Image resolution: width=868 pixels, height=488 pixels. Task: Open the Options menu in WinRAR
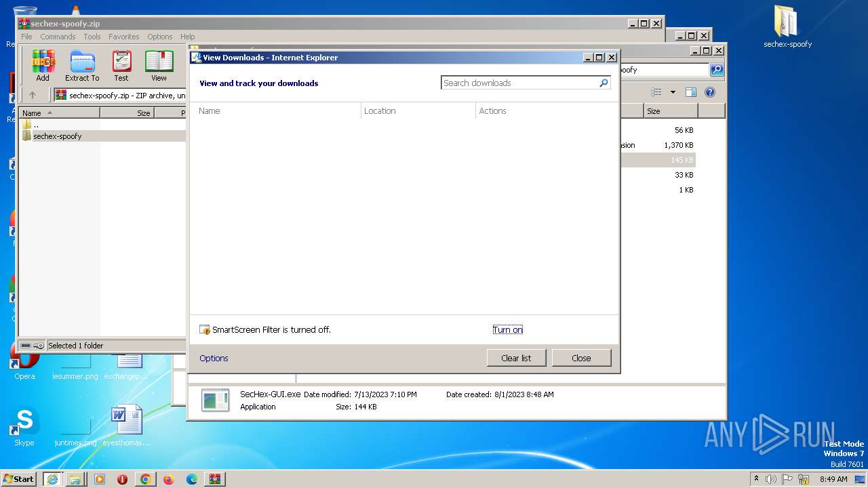pyautogui.click(x=160, y=37)
